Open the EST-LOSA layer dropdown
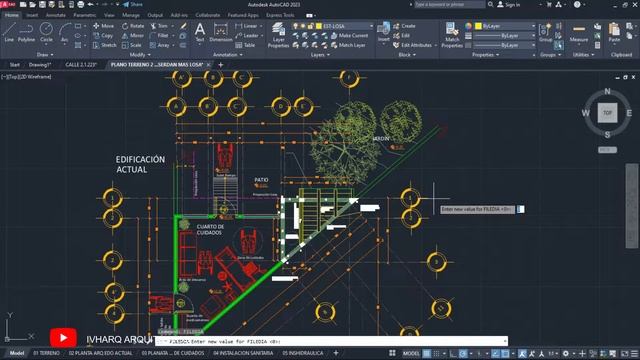 371,26
